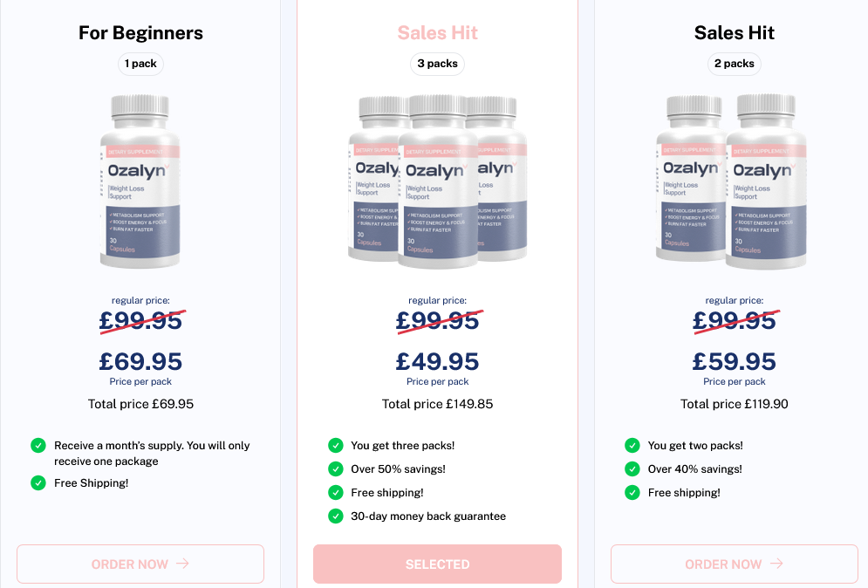
Task: Click the green check beside 'Receive a month's supply'
Action: [x=38, y=446]
